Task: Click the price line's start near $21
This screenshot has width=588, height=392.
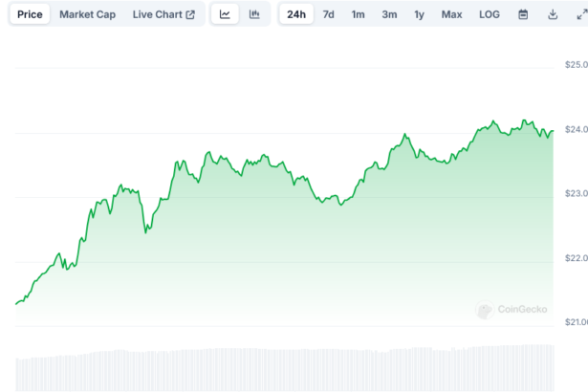Action: (18, 303)
